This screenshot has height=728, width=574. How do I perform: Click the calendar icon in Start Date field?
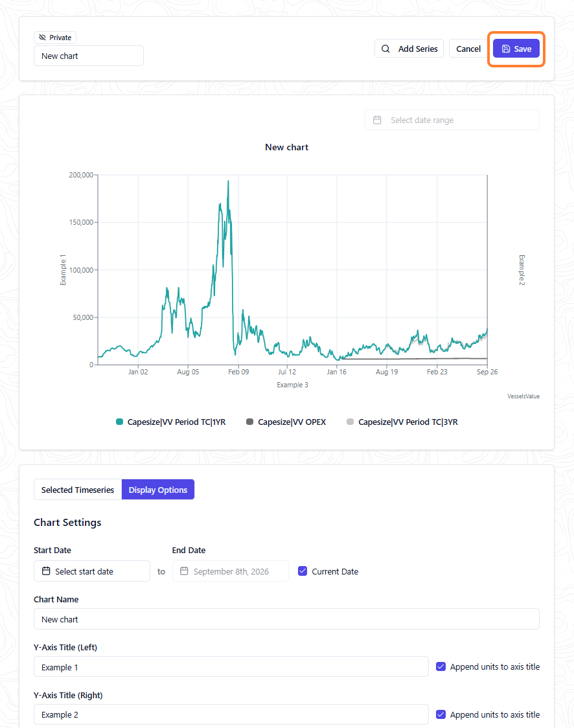[46, 571]
